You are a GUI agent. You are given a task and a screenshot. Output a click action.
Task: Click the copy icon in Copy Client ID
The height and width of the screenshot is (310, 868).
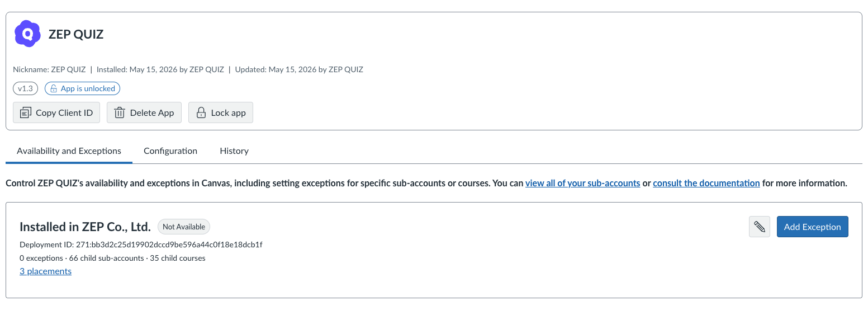tap(25, 112)
